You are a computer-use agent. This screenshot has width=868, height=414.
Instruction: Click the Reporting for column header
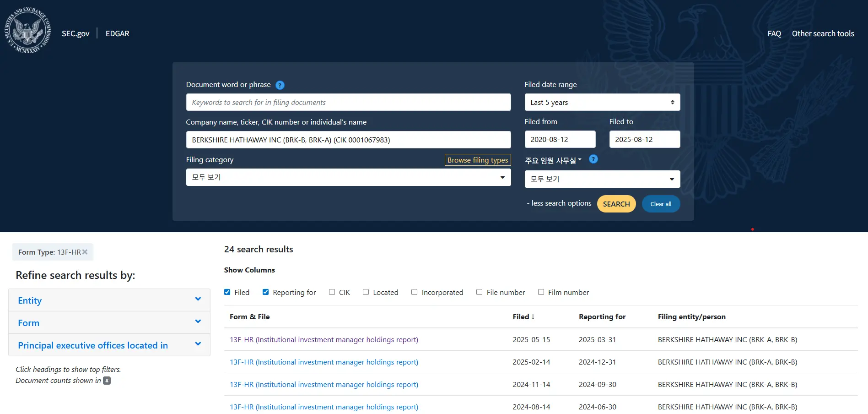tap(602, 317)
